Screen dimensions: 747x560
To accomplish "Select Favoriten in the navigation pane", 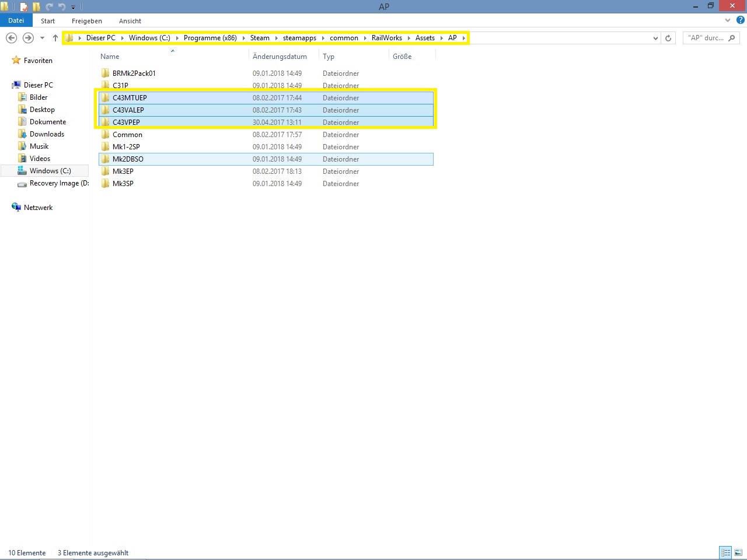I will click(x=38, y=61).
